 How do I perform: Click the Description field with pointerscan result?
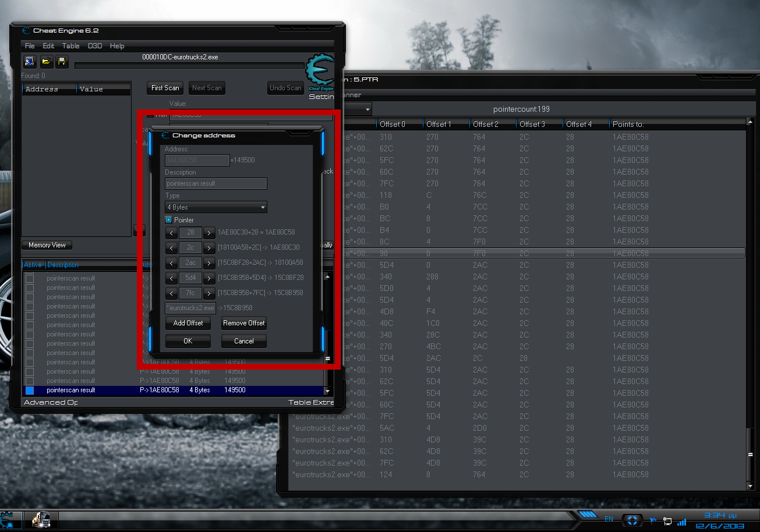point(215,183)
